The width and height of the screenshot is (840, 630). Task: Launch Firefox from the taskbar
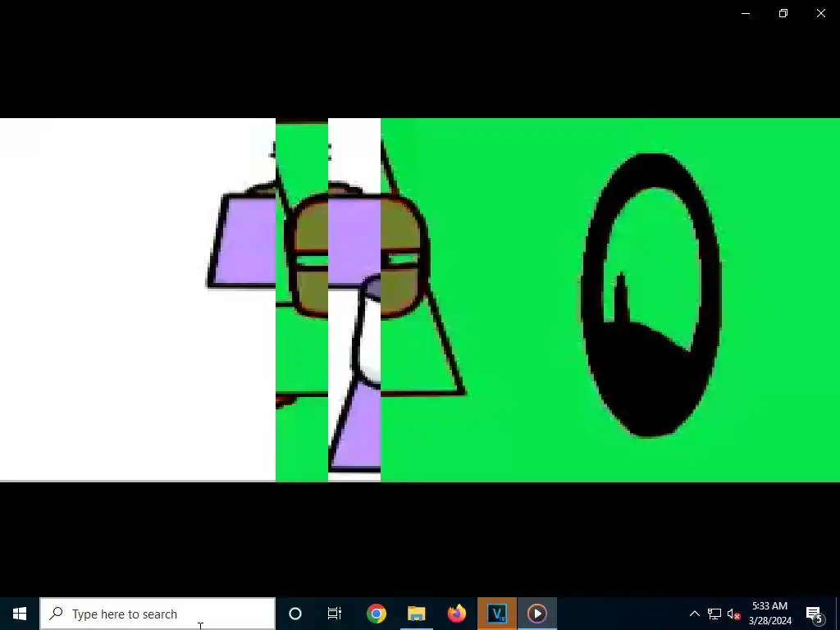pyautogui.click(x=456, y=614)
